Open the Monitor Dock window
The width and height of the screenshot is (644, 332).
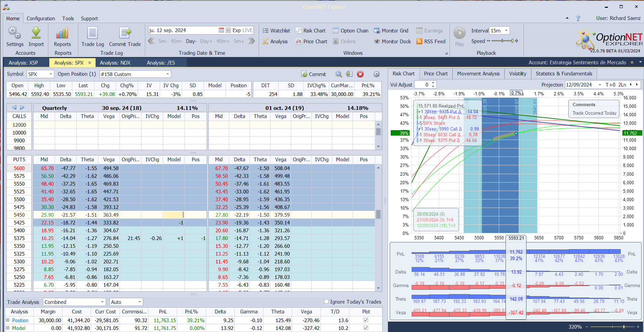[392, 42]
